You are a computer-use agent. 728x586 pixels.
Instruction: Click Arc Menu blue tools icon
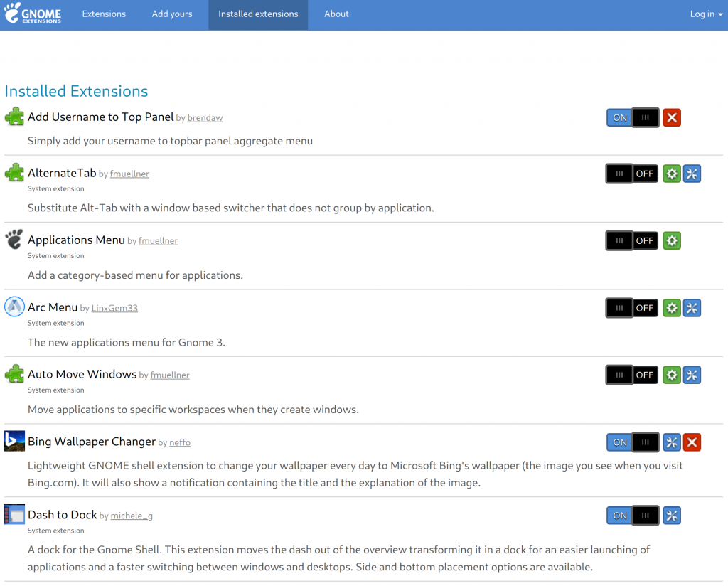click(x=692, y=308)
